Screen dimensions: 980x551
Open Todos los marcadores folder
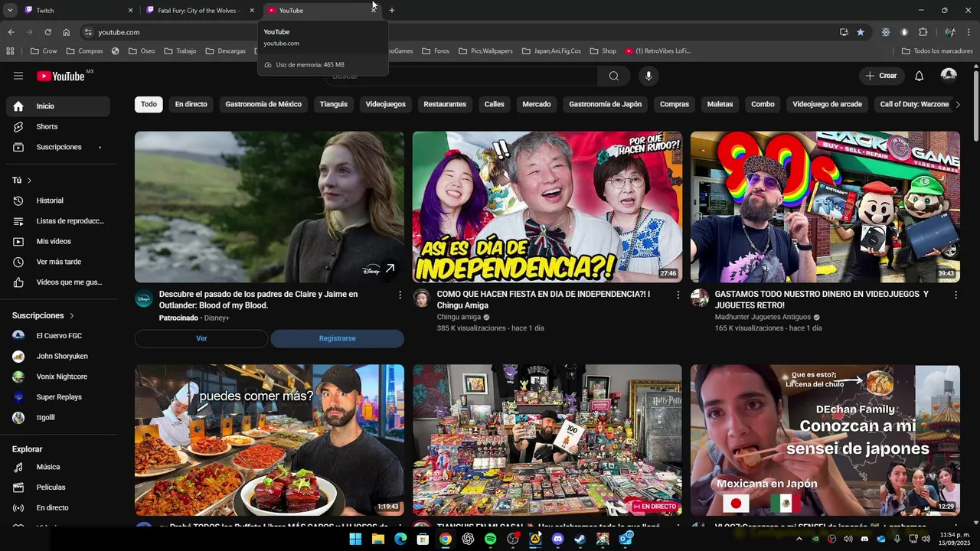tap(937, 51)
